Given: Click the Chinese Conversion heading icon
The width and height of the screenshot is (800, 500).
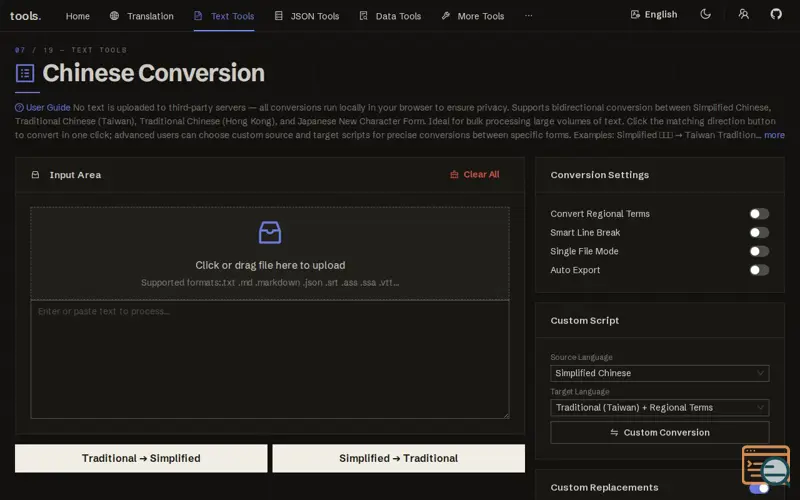Looking at the screenshot, I should pos(25,73).
